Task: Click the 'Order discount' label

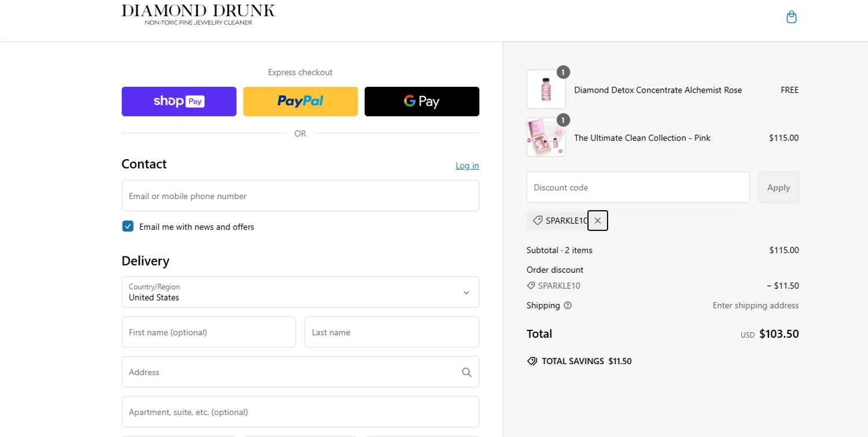Action: point(555,270)
